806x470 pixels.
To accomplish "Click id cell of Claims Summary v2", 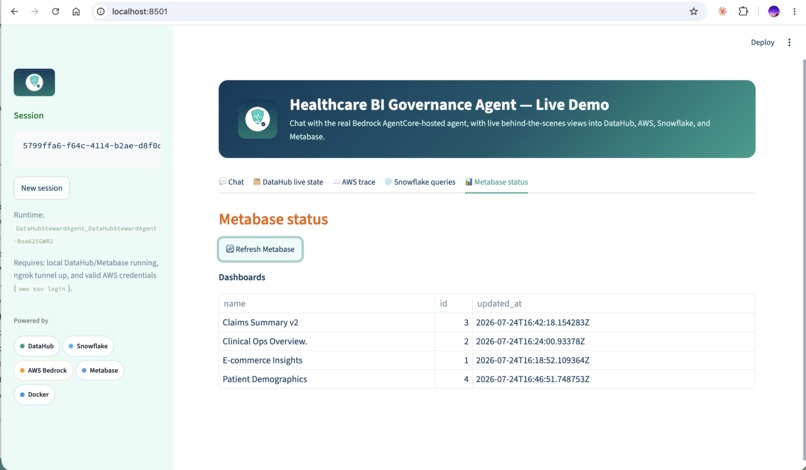I will pos(453,322).
